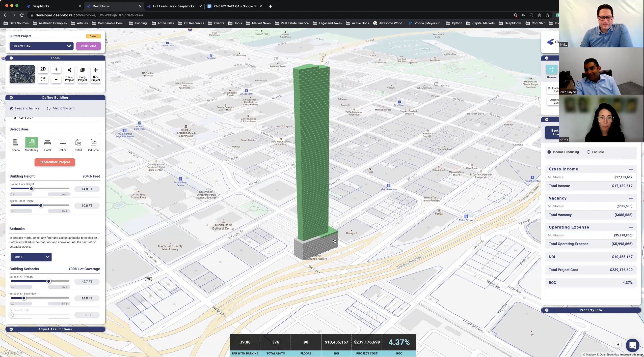This screenshot has height=357, width=644.
Task: Select the Hotel use icon
Action: (47, 143)
